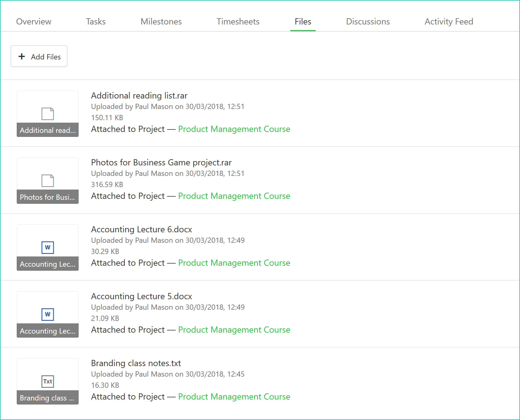Click the document icon for Additional reading list.rar
The height and width of the screenshot is (420, 520).
click(47, 114)
